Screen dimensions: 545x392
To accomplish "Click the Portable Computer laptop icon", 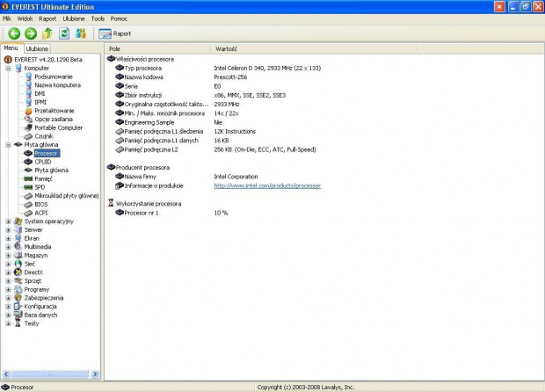I will 28,128.
